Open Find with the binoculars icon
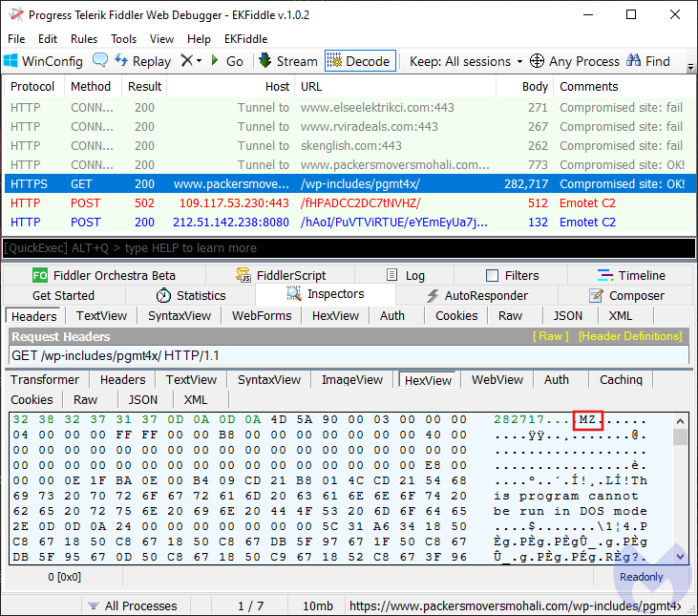 635,61
